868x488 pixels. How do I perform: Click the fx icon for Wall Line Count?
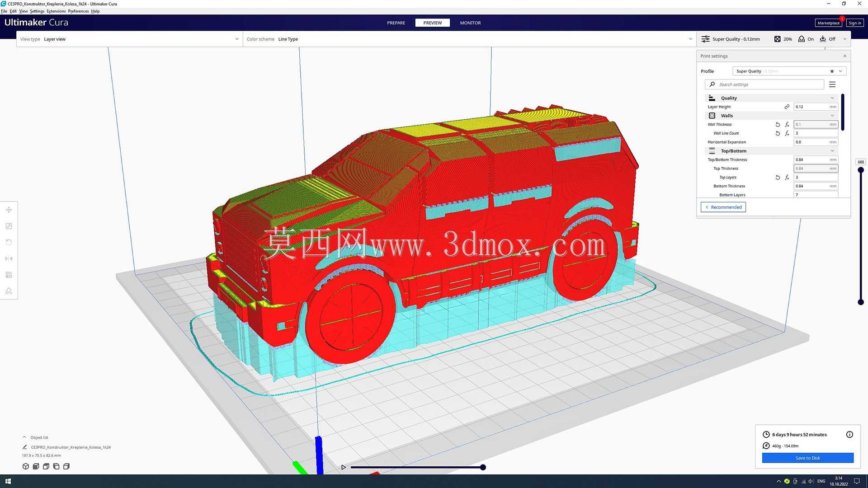tap(787, 133)
